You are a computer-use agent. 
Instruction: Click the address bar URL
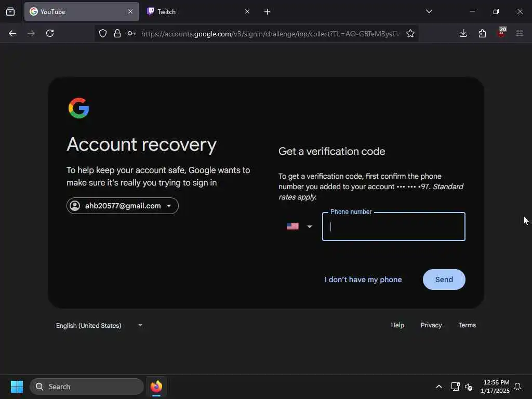(270, 34)
